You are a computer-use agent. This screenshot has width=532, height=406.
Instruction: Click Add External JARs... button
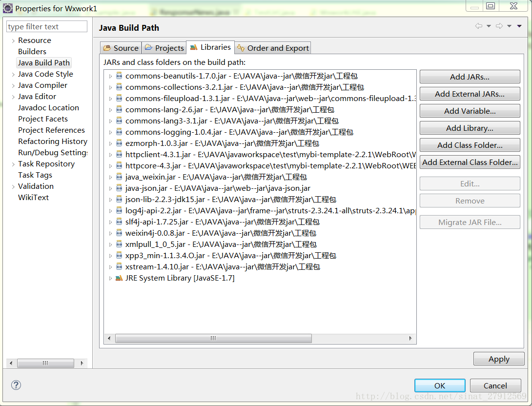point(470,94)
